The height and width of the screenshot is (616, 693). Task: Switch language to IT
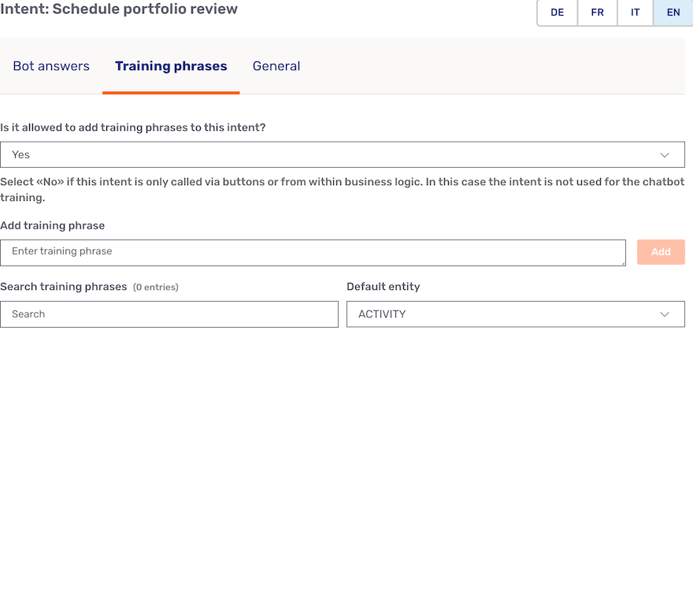pos(635,13)
